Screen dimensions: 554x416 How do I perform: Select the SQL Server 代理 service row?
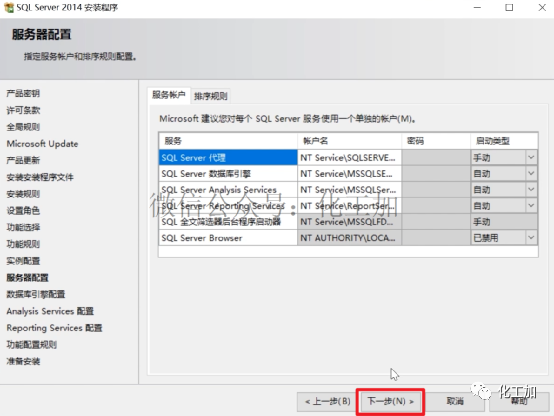tap(228, 158)
